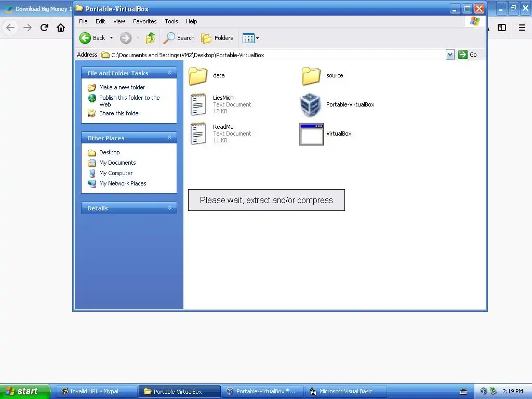Click the My Documents icon in sidebar
The width and height of the screenshot is (532, 399).
pos(92,163)
